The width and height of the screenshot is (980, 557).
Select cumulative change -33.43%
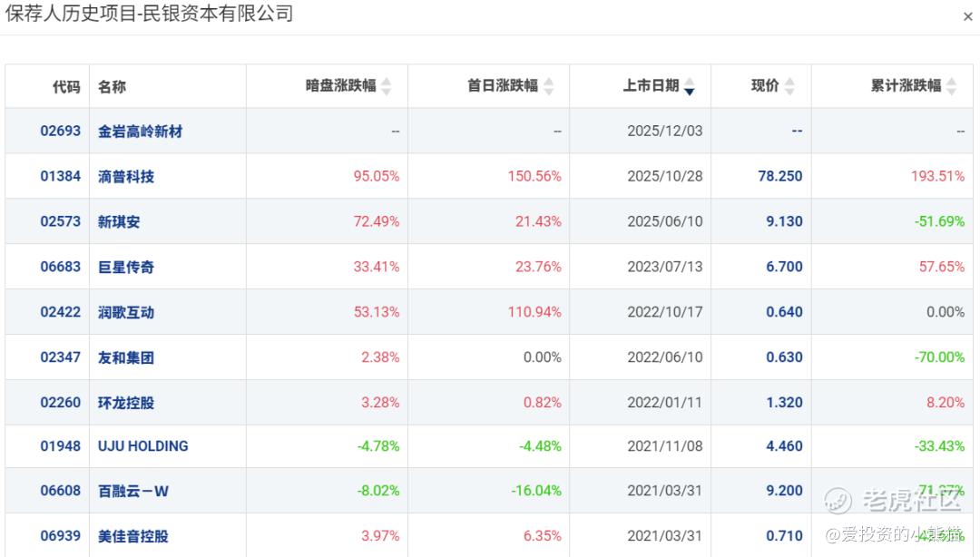point(939,446)
